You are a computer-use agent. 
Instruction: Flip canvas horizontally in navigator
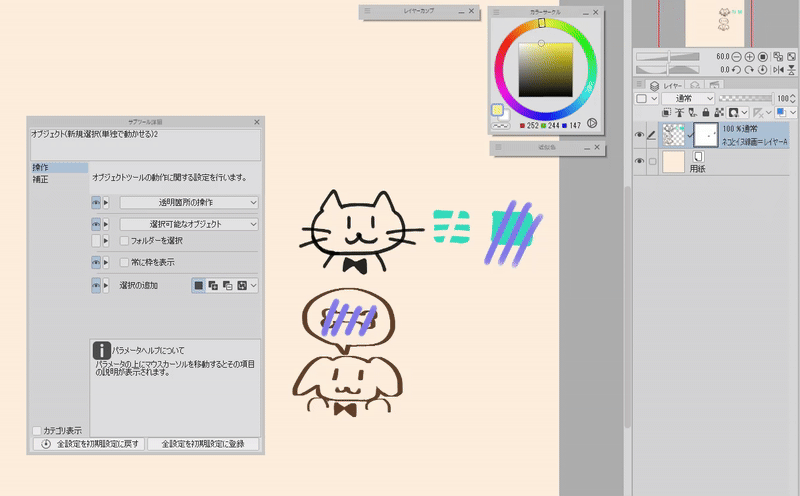coord(778,70)
